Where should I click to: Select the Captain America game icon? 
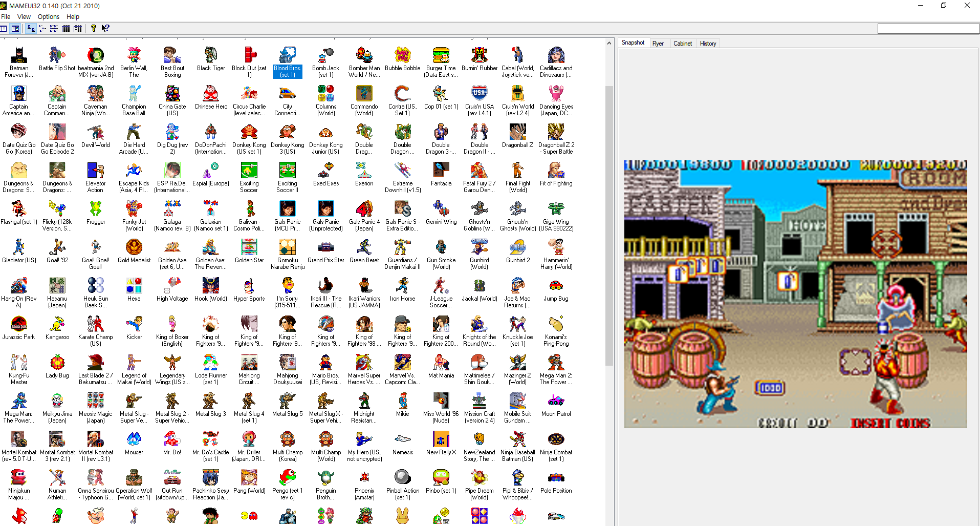(19, 93)
